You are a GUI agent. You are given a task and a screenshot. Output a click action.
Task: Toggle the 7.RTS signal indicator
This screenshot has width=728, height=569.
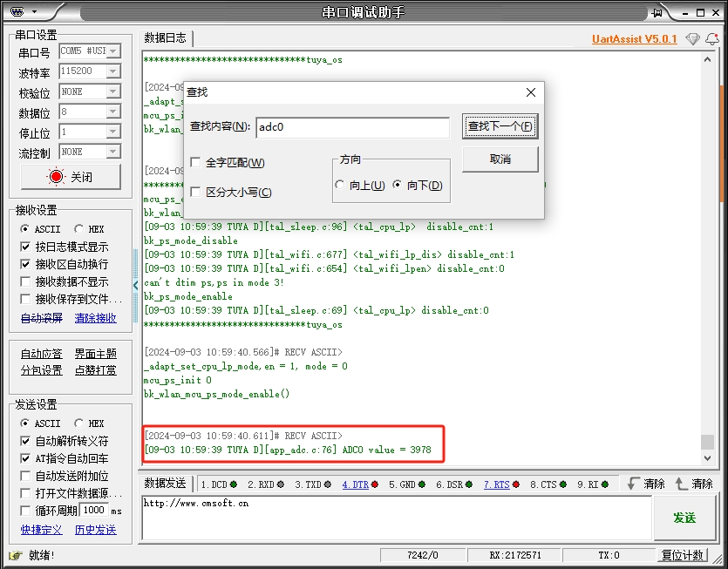[501, 484]
